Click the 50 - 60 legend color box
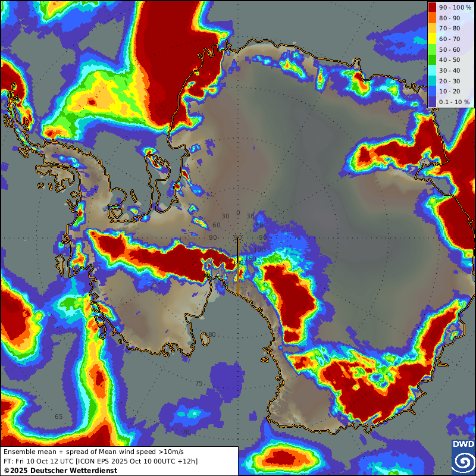Image resolution: width=476 pixels, height=476 pixels. pyautogui.click(x=434, y=49)
